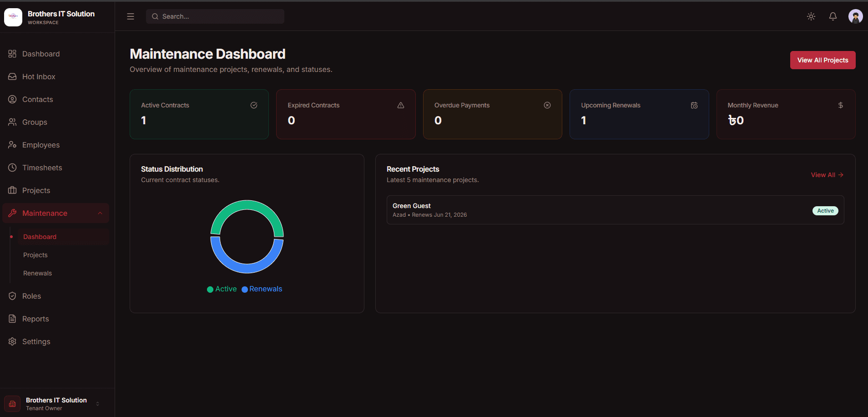868x417 pixels.
Task: Click the green Active legend swatch
Action: point(210,290)
